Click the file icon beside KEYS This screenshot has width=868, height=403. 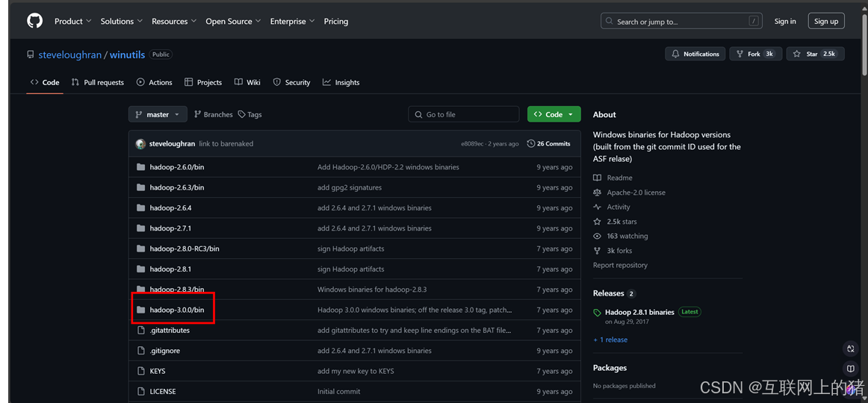pos(140,371)
